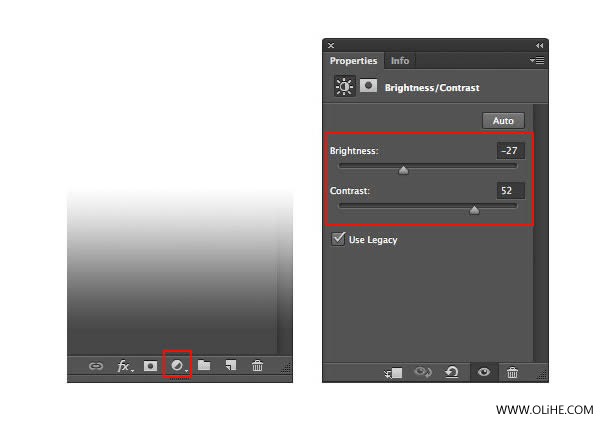Add a layer mask from Layers panel
Viewport: 600px width, 421px height.
pos(150,366)
